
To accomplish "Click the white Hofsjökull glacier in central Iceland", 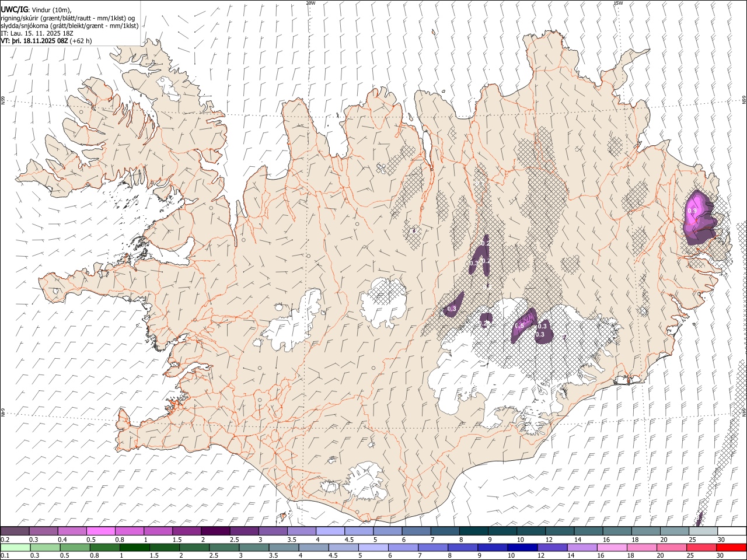I will pos(383,302).
